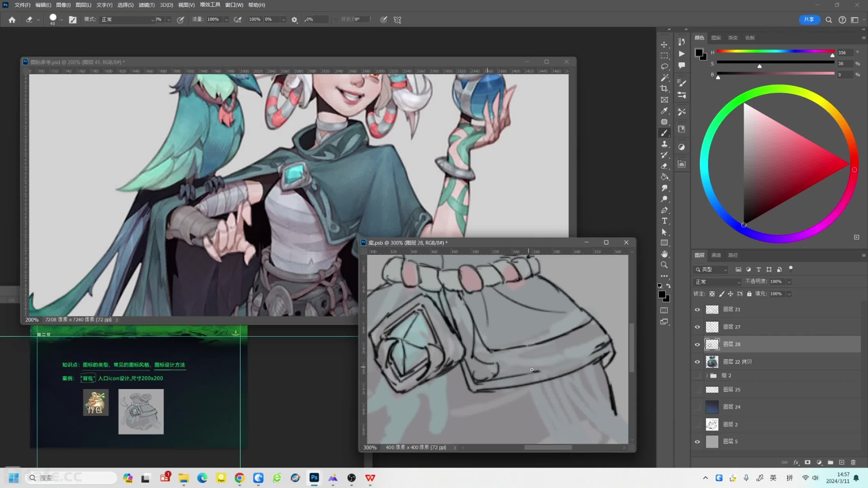Viewport: 868px width, 488px height.
Task: Open the 窗口(W) menu
Action: click(234, 5)
